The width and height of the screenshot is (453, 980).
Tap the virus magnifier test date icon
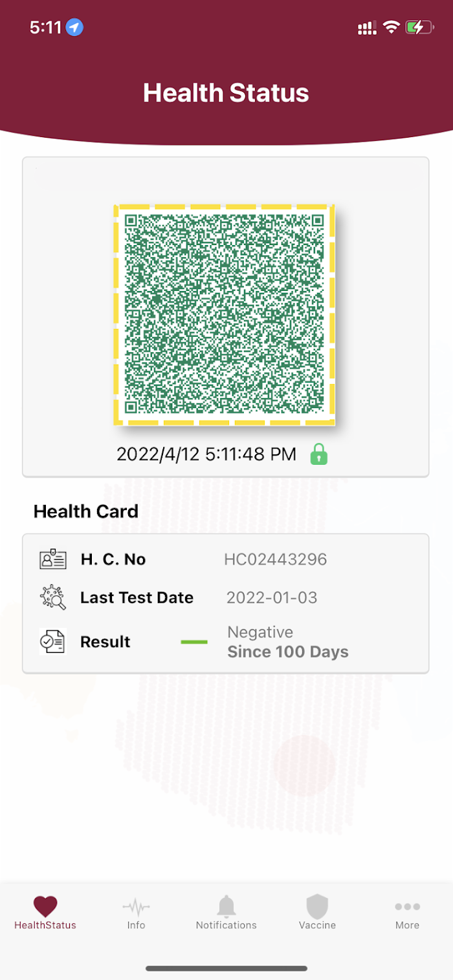pyautogui.click(x=53, y=598)
